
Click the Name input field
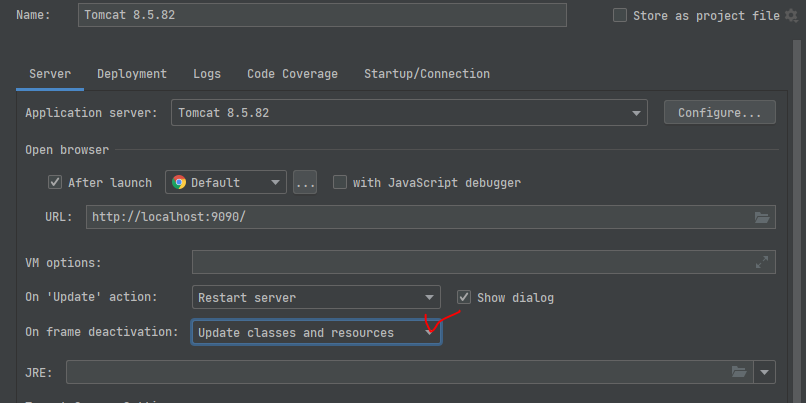[322, 15]
